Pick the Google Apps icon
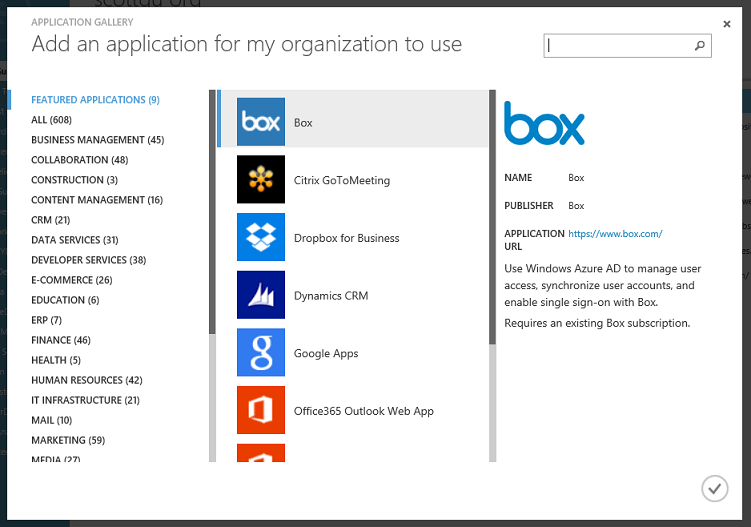Viewport: 751px width, 527px height. [260, 353]
